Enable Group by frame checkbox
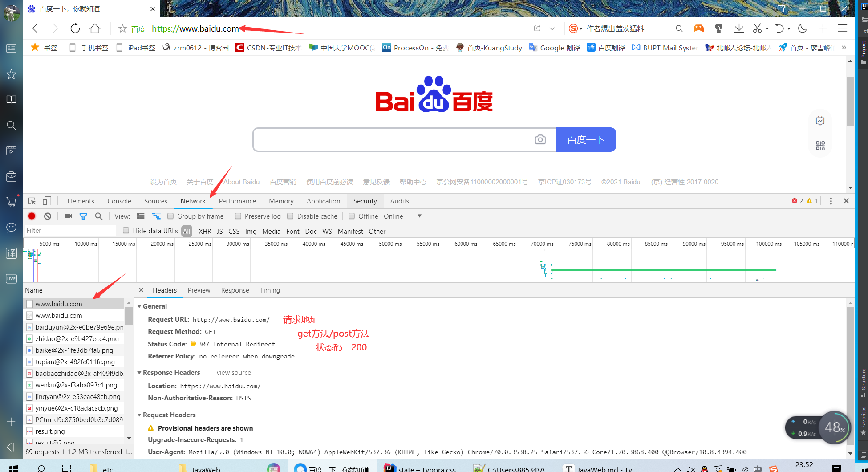Image resolution: width=868 pixels, height=472 pixels. [170, 216]
